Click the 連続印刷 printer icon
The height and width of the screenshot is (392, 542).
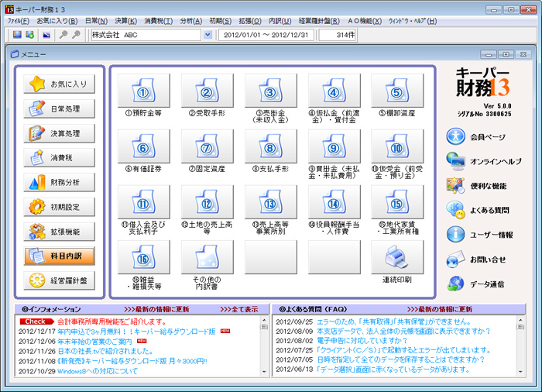[x=397, y=257]
